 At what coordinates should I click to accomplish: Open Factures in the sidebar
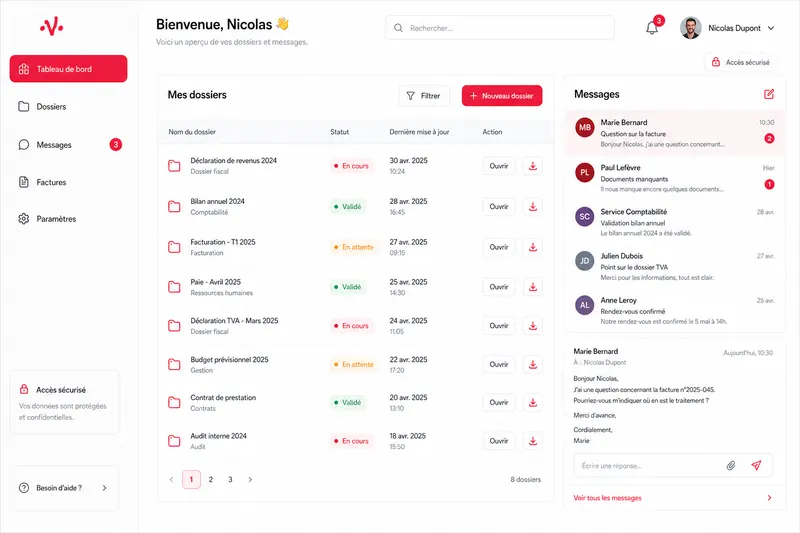point(68,182)
